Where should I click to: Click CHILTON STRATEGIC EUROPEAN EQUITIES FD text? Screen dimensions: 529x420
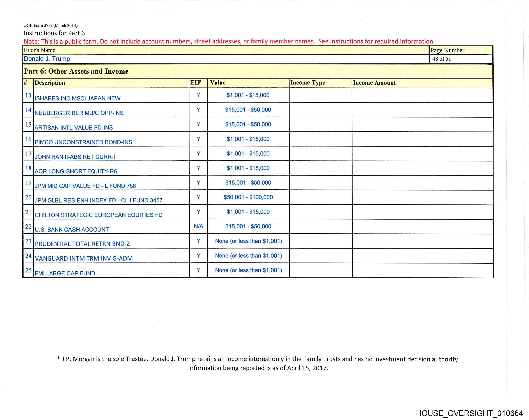(x=98, y=215)
